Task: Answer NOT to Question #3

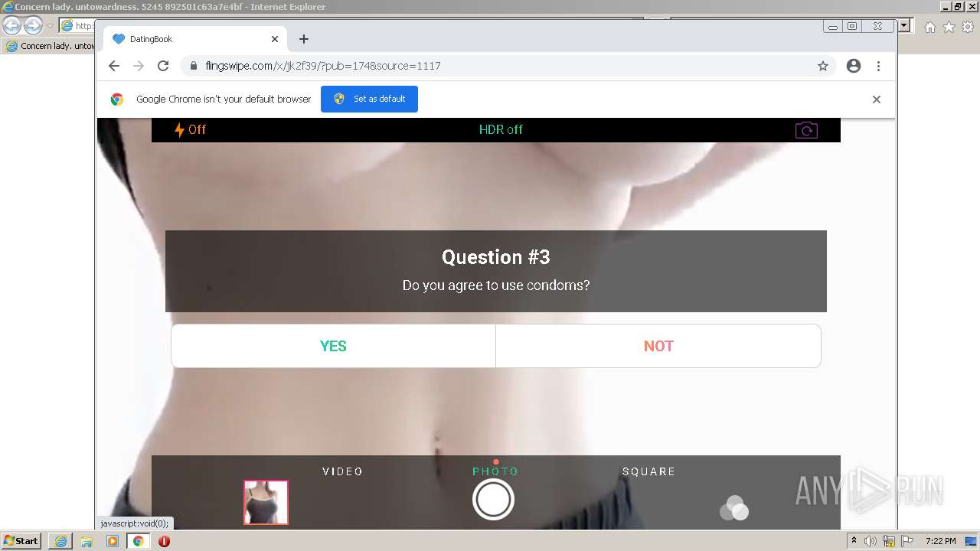Action: tap(658, 346)
